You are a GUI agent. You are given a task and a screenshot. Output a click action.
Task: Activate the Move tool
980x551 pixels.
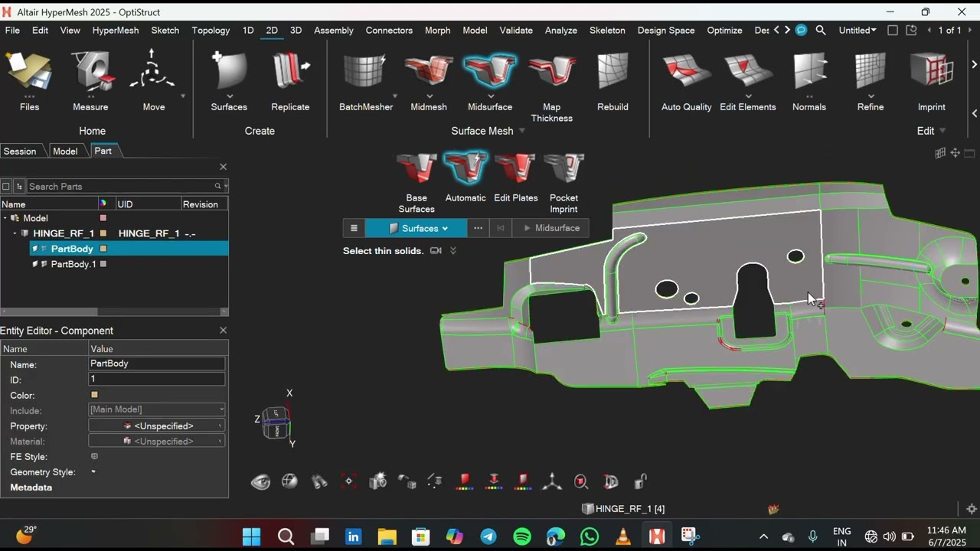(153, 80)
